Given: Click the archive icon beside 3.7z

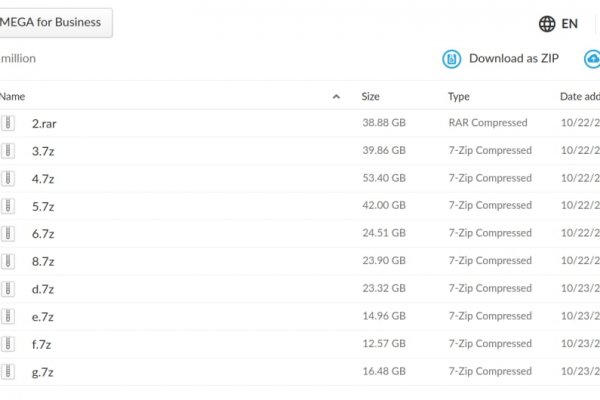Looking at the screenshot, I should [9, 151].
